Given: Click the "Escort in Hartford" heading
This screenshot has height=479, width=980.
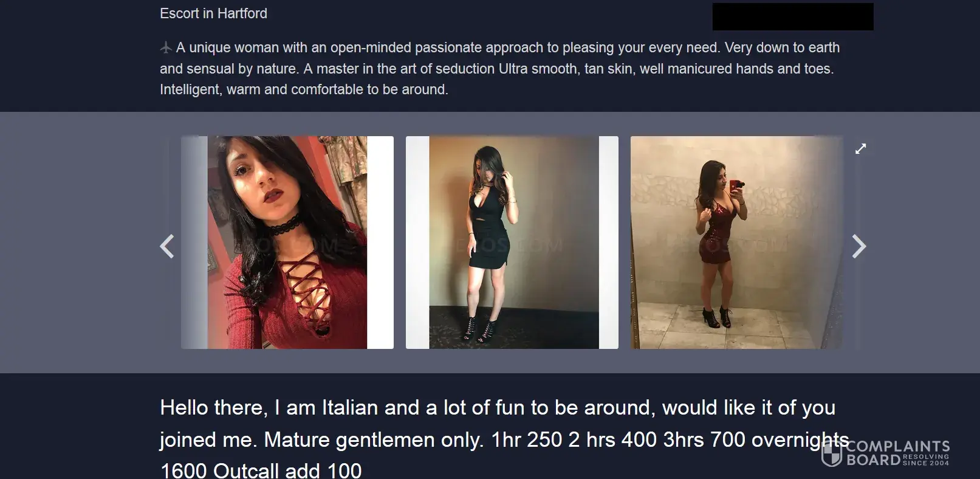Looking at the screenshot, I should pos(213,13).
